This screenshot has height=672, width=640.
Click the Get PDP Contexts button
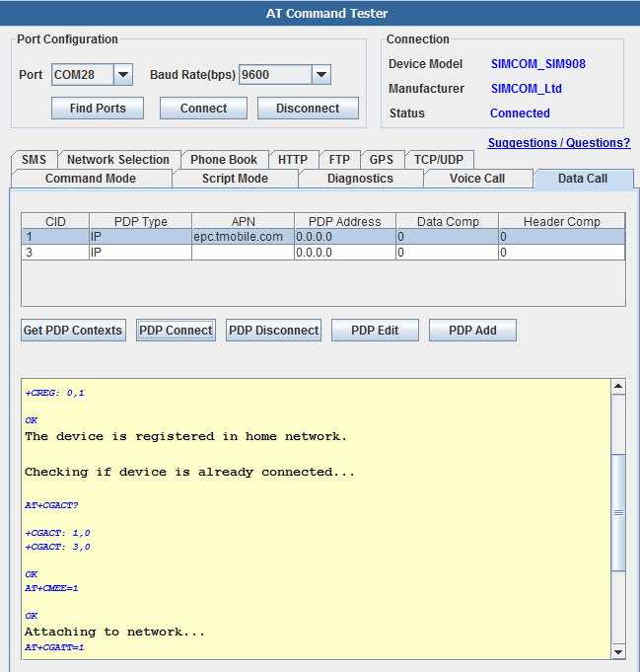coord(73,330)
